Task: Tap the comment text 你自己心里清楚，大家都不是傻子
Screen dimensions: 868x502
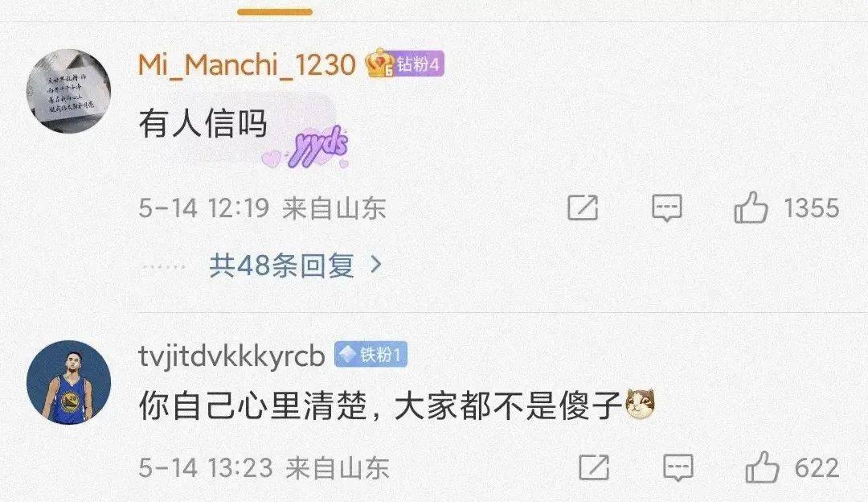Action: (381, 405)
